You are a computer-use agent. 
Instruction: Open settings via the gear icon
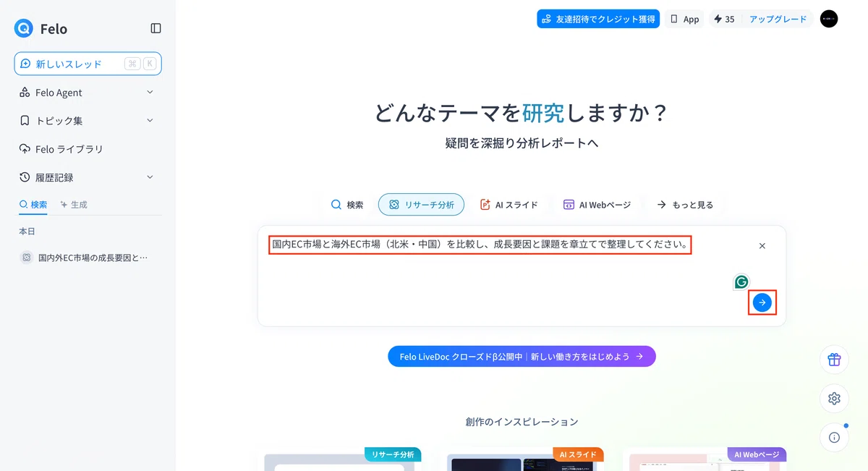[x=834, y=399]
